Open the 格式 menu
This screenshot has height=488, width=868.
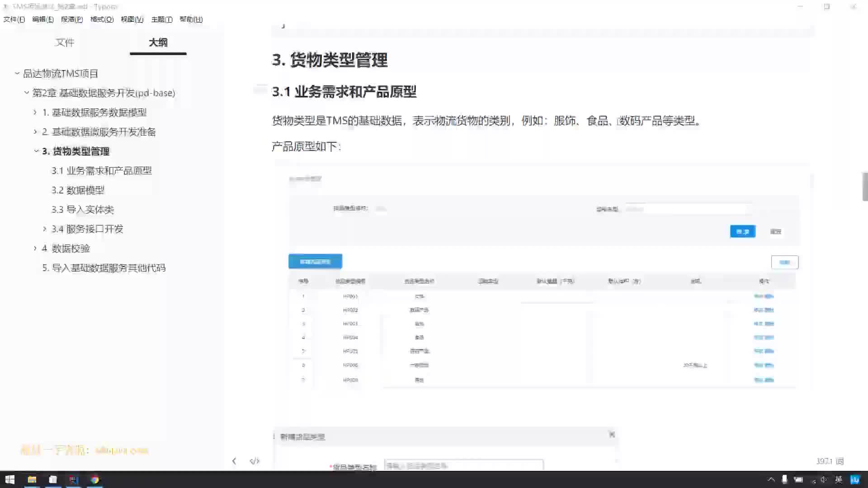(102, 19)
